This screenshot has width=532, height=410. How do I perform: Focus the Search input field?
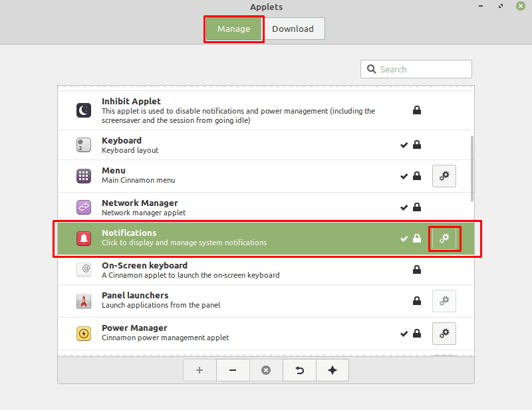point(416,69)
